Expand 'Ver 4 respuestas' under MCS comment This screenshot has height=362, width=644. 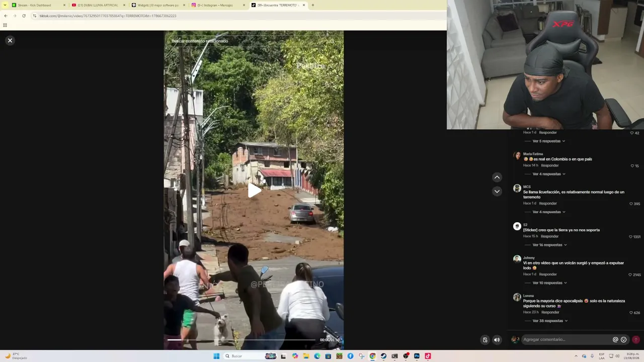coord(549,212)
